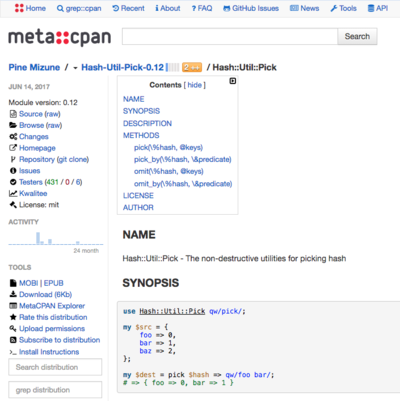The image size is (400, 401).
Task: Click the GitHub Issues icon
Action: tap(227, 8)
